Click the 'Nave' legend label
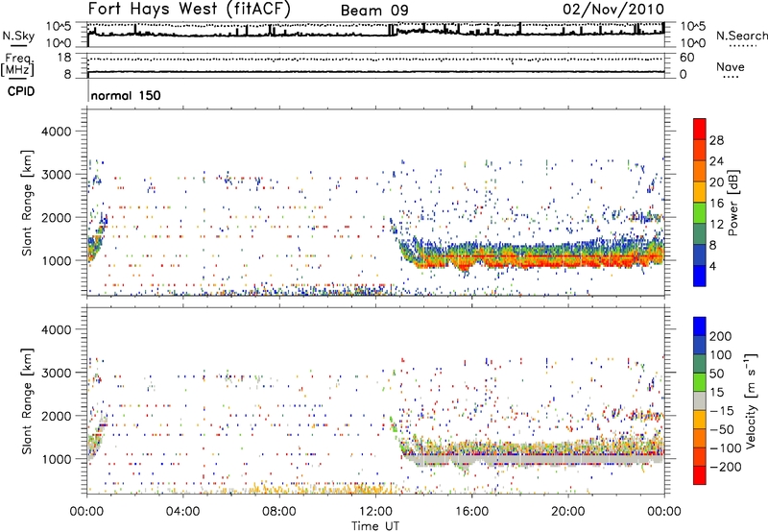The height and width of the screenshot is (532, 768). tap(731, 67)
